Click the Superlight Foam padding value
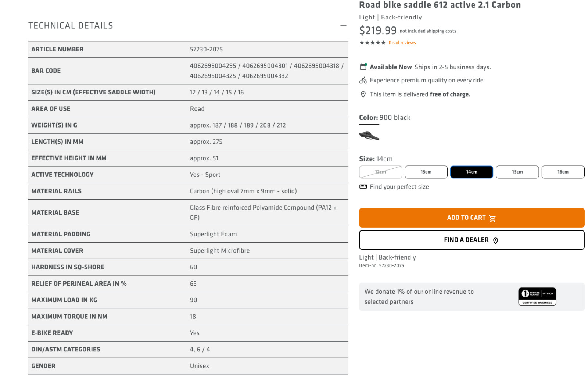 tap(213, 234)
